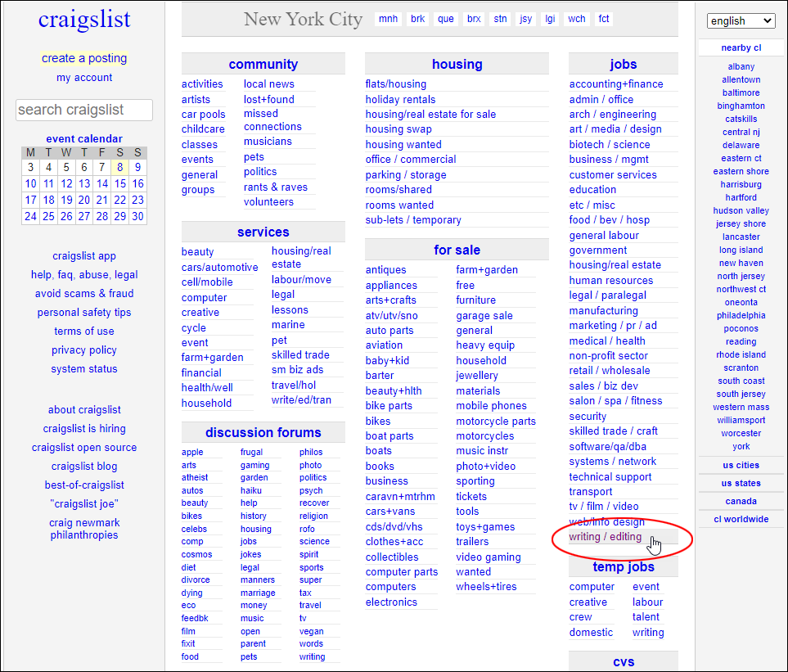Switch to the brk area tab
The image size is (788, 672).
[417, 19]
